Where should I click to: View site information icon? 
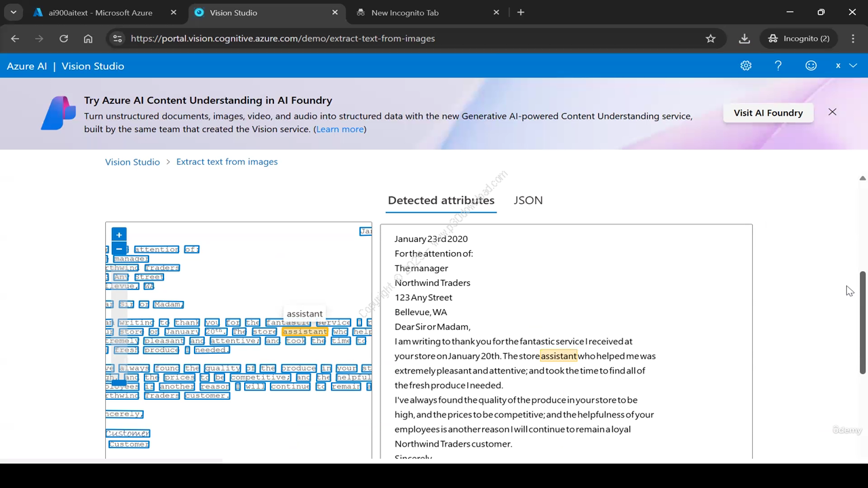click(x=117, y=39)
